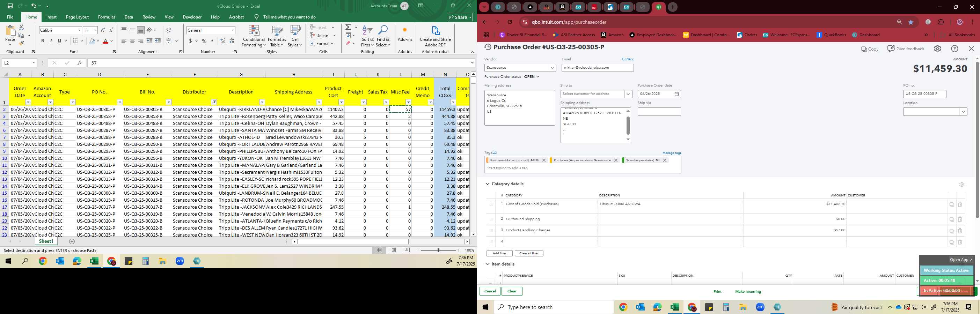
Task: Click the Excel zoom slider handle
Action: 438,250
